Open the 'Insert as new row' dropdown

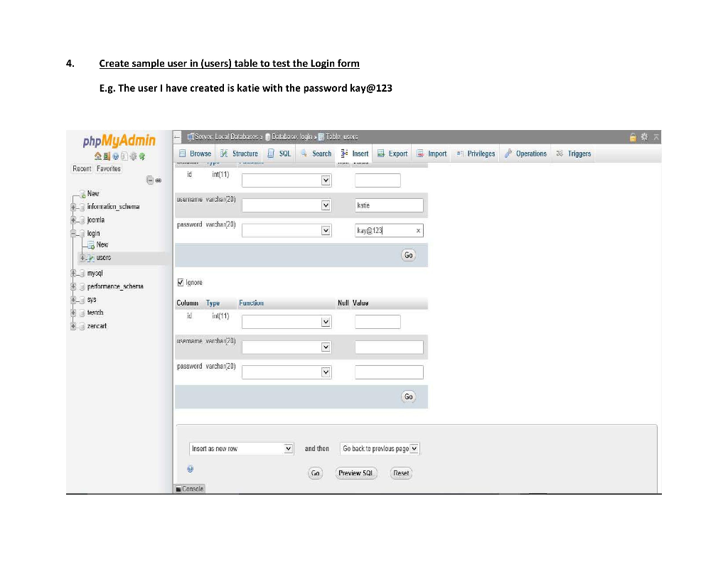click(240, 448)
